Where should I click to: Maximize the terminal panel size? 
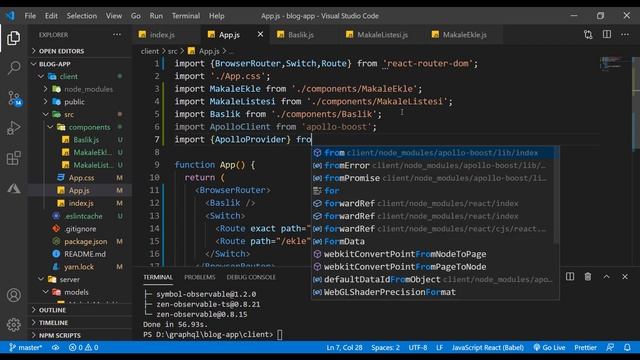pos(607,277)
